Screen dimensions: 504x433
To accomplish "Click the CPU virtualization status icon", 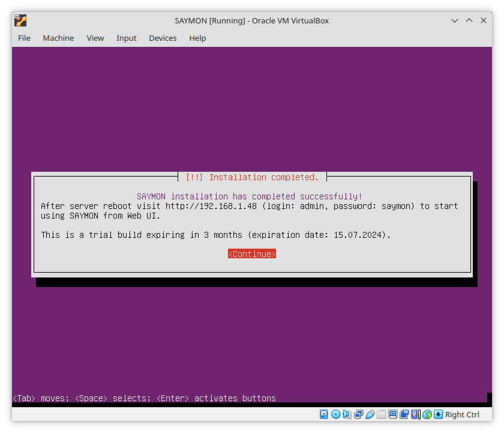I will [x=416, y=414].
